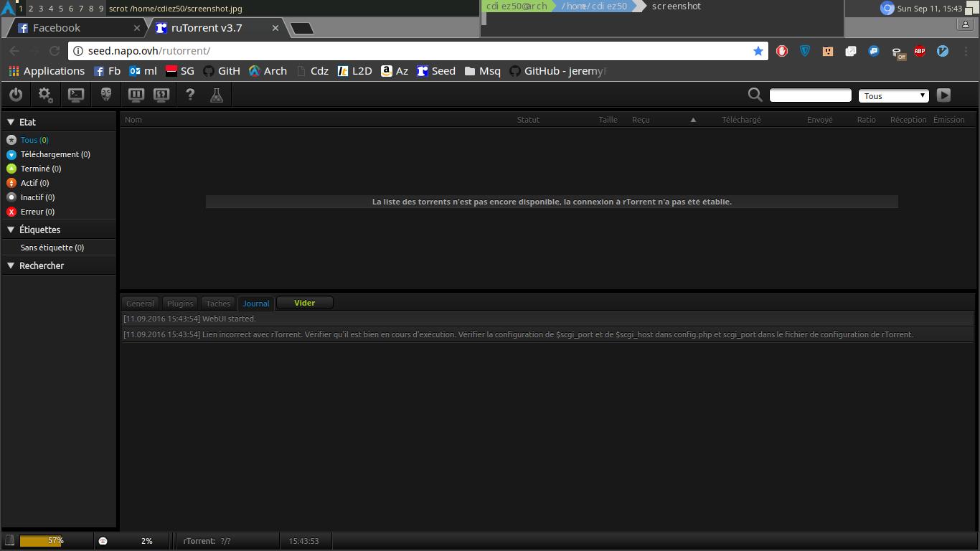Open the GitH bookmark
980x551 pixels.
click(x=222, y=71)
